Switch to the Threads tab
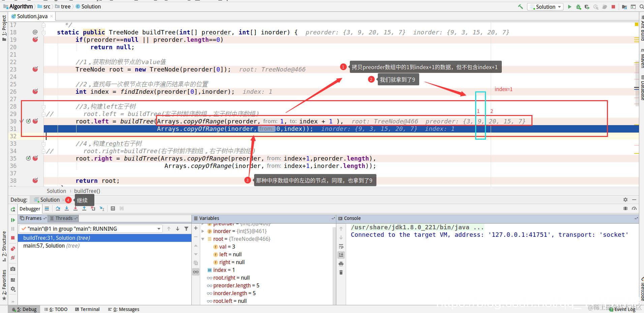Viewport: 644px width, 313px height. (x=64, y=218)
